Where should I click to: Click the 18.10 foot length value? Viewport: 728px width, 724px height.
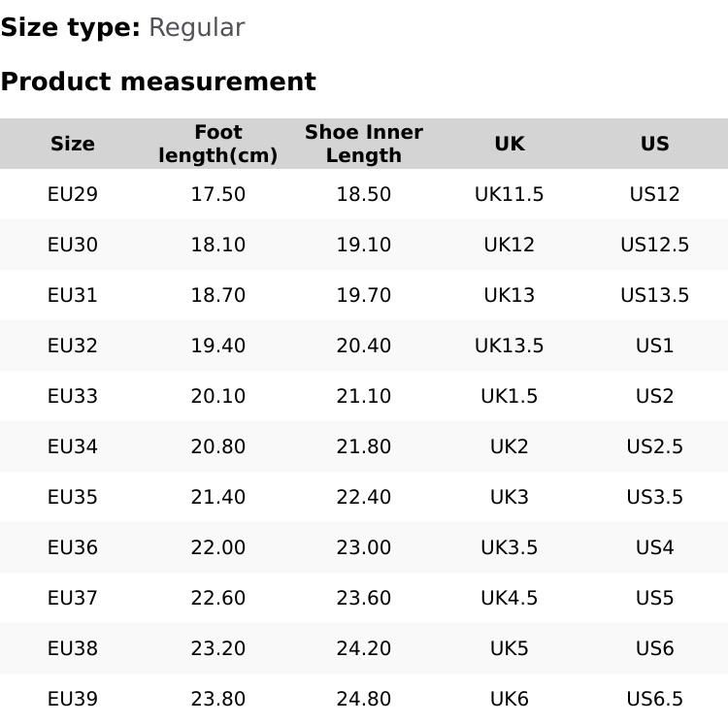tap(218, 245)
